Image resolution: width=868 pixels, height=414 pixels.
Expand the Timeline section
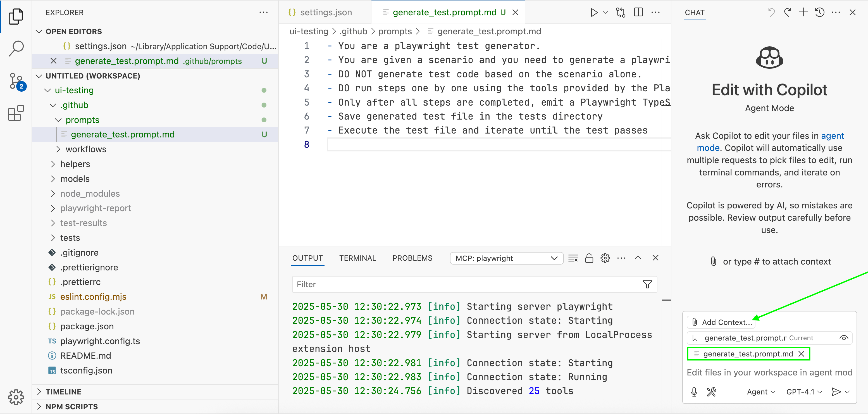(x=39, y=392)
